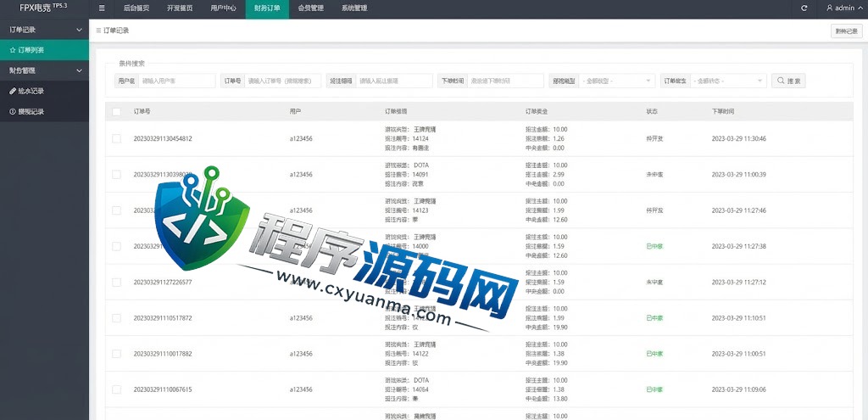The width and height of the screenshot is (868, 420).
Task: Focus the order number search input
Action: 282,81
